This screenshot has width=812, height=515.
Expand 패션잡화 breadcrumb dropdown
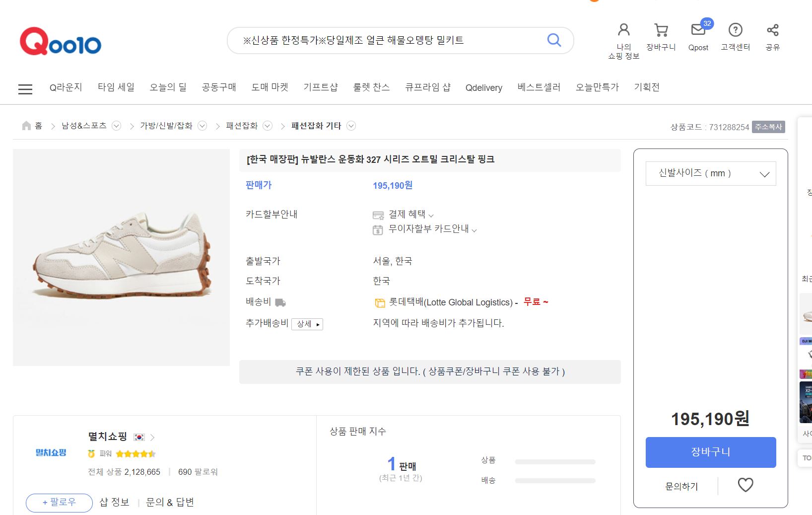pos(267,126)
